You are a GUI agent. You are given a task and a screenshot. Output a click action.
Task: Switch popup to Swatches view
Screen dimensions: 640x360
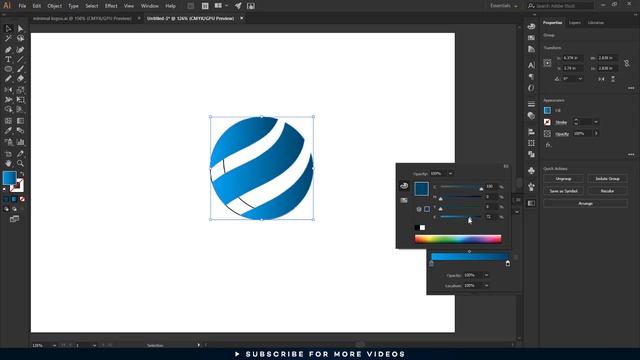pyautogui.click(x=404, y=200)
